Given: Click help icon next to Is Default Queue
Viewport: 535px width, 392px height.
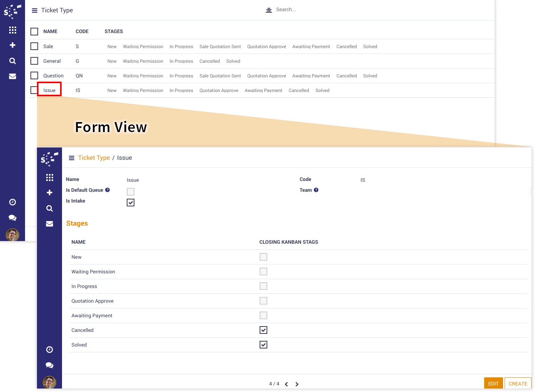Looking at the screenshot, I should (107, 190).
